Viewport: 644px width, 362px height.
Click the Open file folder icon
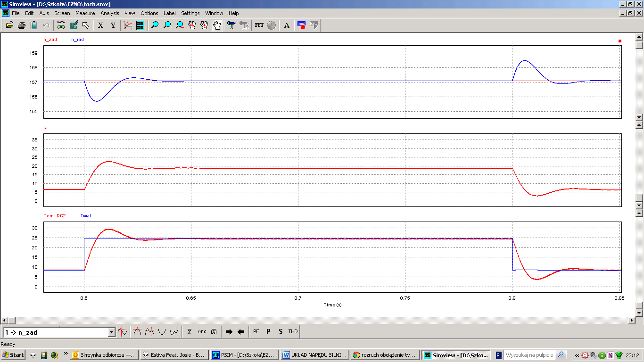[9, 25]
